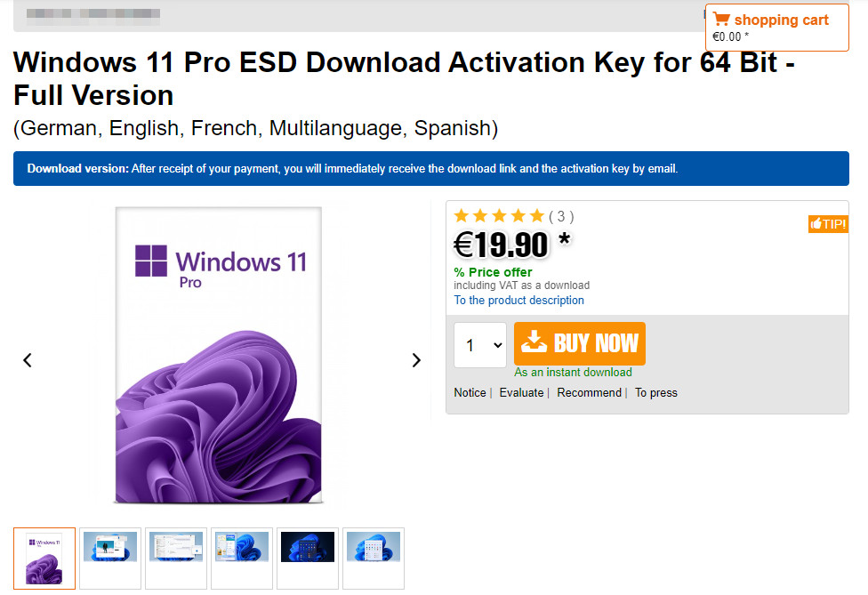Select the dark-themed fifth thumbnail

[x=308, y=558]
